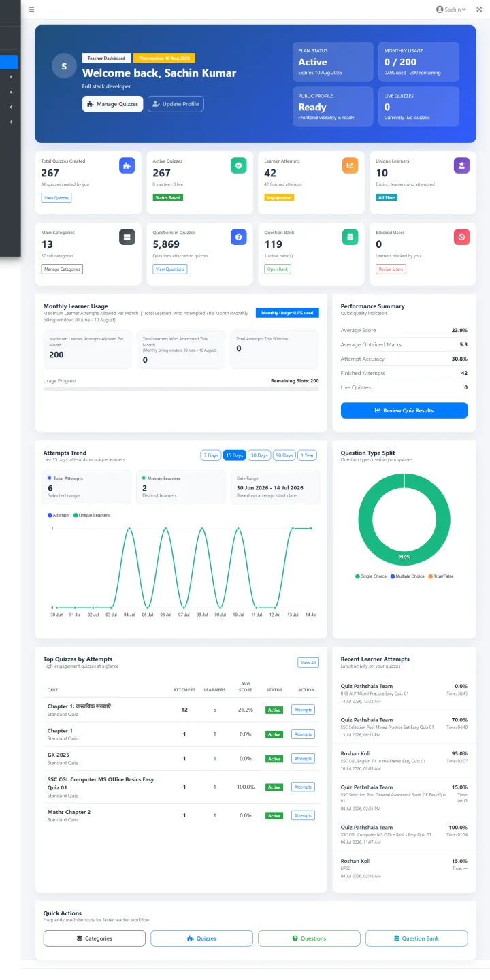Toggle Single Choice legend in donut chart
490x980 pixels.
click(x=371, y=576)
